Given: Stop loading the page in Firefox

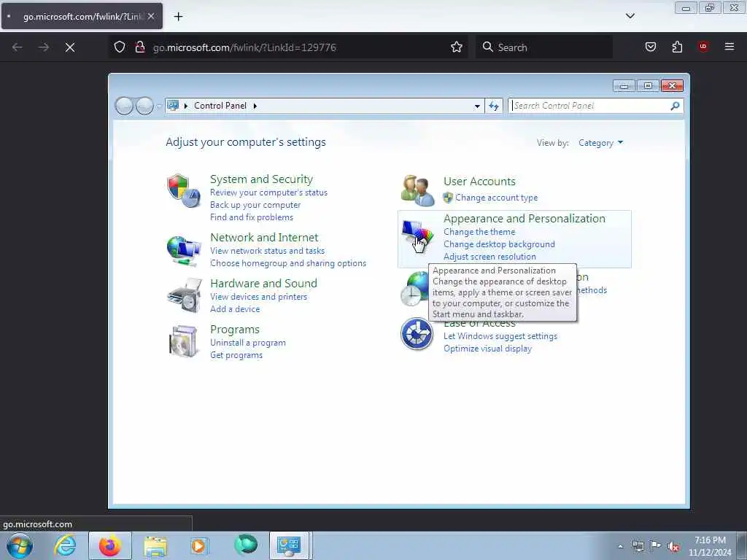Looking at the screenshot, I should pyautogui.click(x=70, y=47).
